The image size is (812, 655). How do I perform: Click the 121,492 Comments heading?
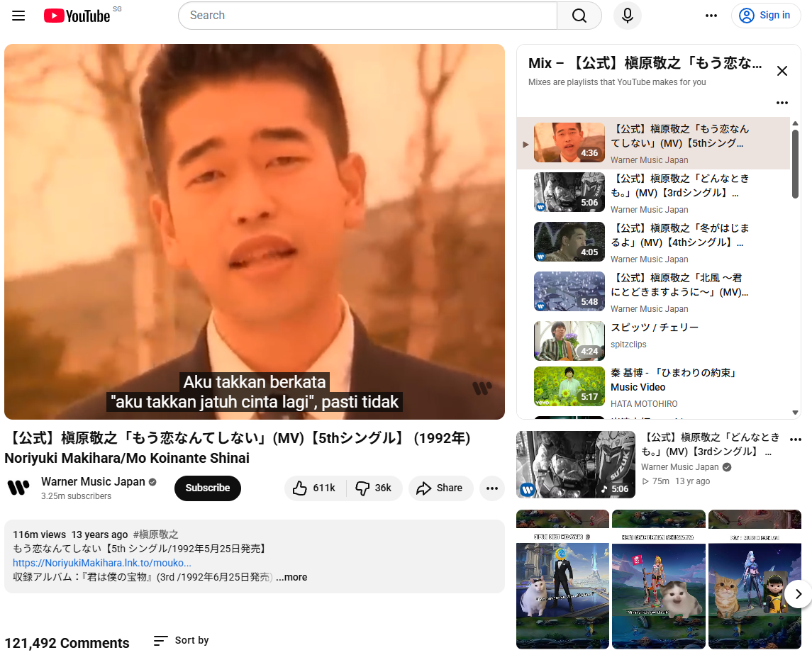(67, 643)
